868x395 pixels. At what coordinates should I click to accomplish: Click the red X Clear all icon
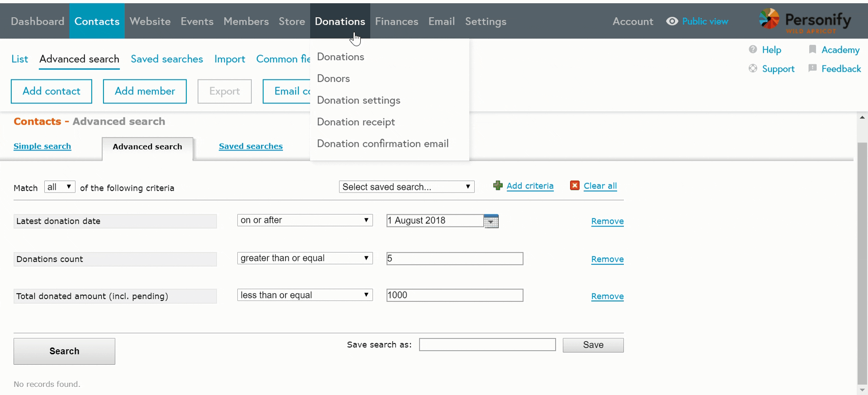[575, 186]
